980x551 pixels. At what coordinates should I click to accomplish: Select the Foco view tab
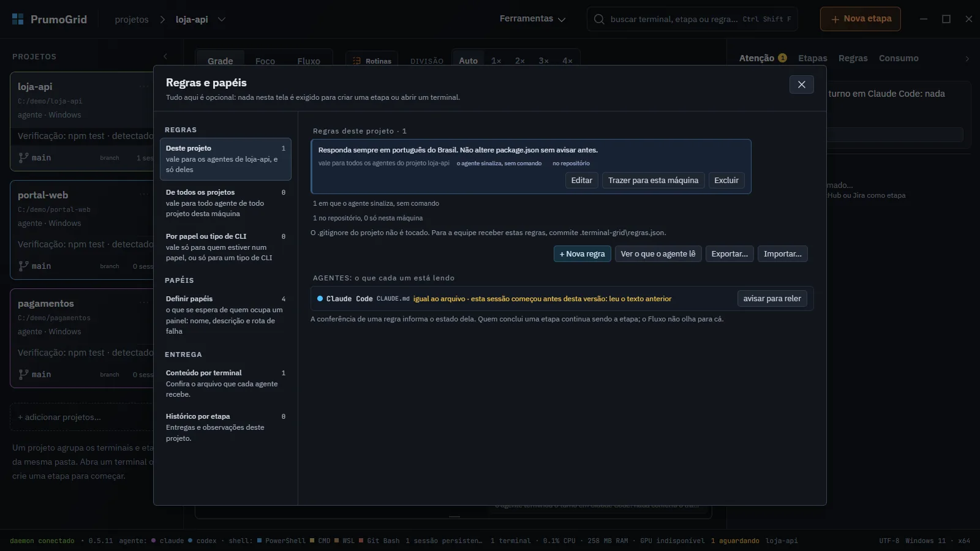pos(265,61)
